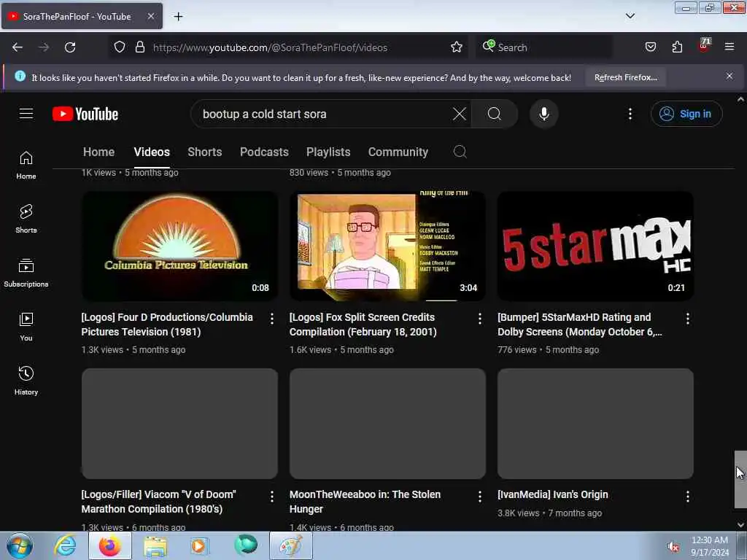The height and width of the screenshot is (560, 747).
Task: Clear the YouTube search query with X
Action: (x=460, y=114)
